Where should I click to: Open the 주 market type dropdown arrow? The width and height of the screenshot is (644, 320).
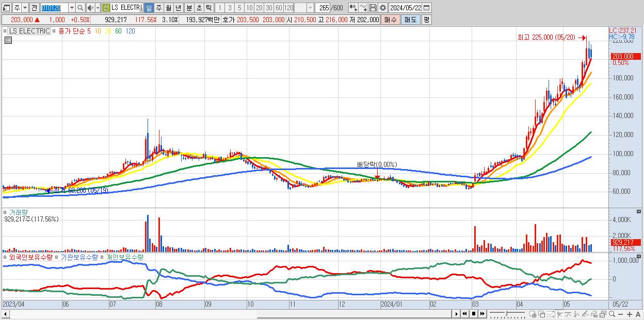pos(25,8)
